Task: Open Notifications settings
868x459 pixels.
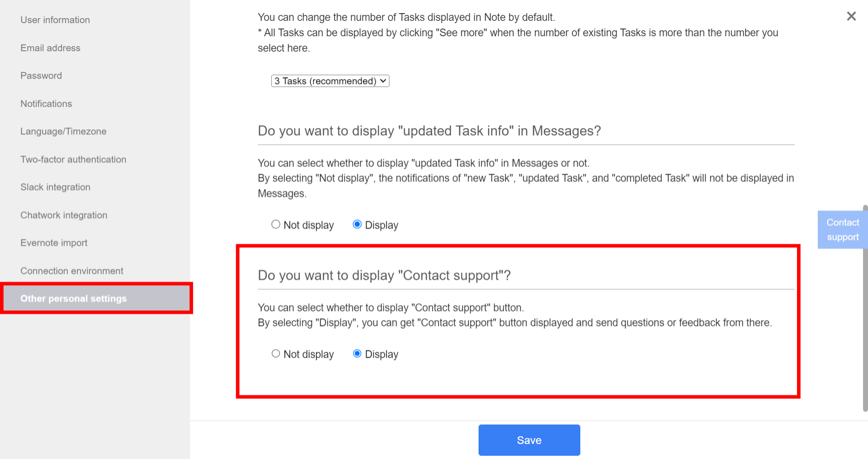Action: click(x=46, y=104)
